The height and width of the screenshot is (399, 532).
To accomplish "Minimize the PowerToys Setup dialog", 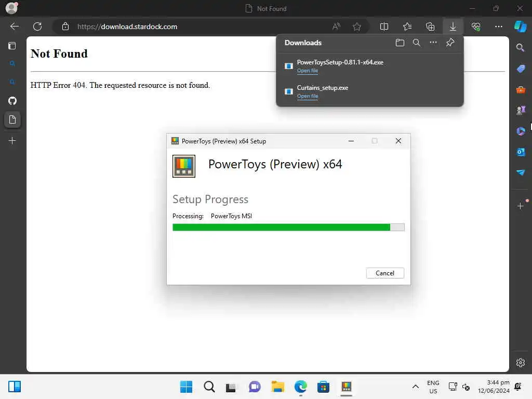I will 351,141.
